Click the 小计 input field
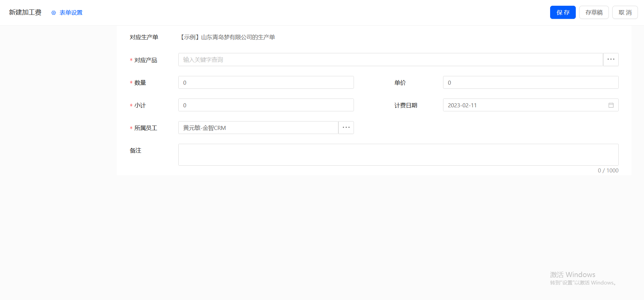 coord(266,105)
